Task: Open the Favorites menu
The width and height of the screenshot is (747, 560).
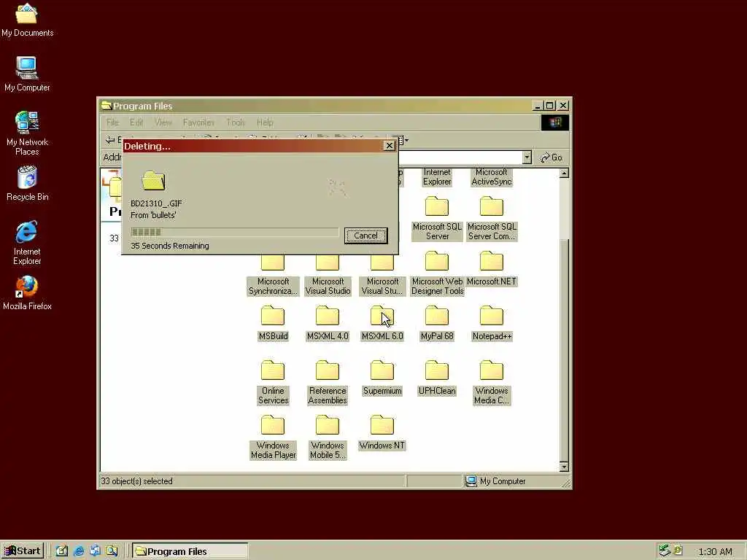Action: coord(198,122)
